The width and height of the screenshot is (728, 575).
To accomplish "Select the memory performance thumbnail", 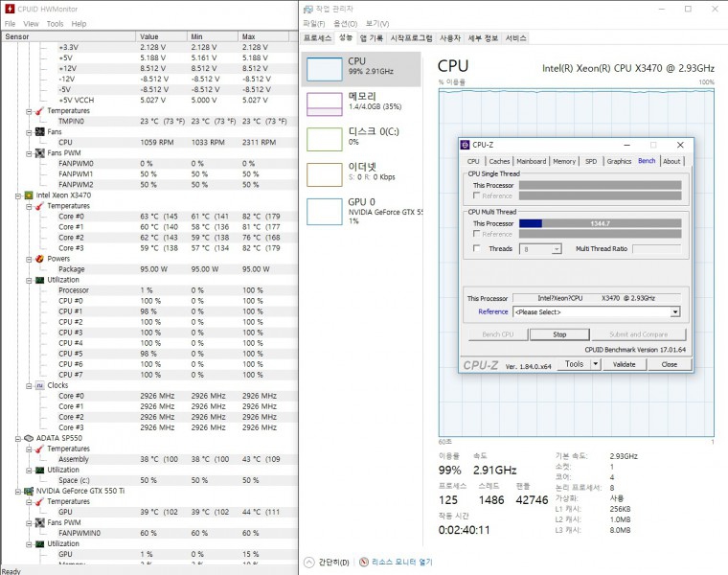I will (x=325, y=104).
